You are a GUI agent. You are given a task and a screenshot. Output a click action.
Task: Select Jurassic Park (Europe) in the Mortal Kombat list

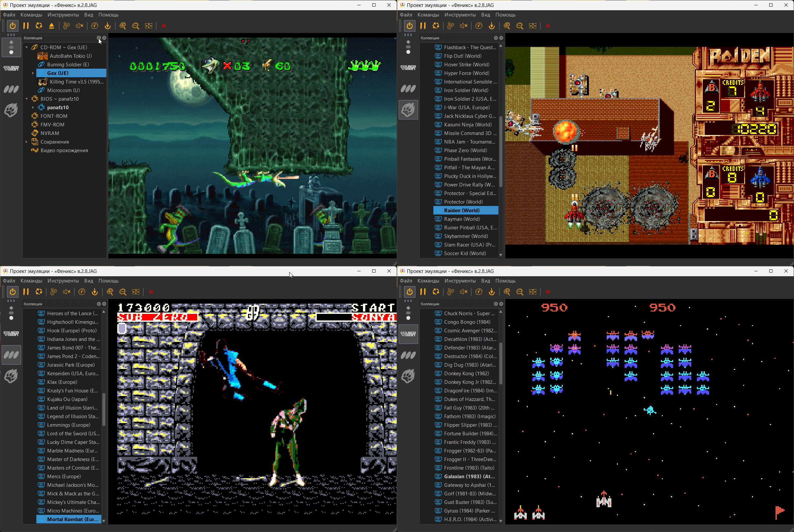click(x=69, y=365)
